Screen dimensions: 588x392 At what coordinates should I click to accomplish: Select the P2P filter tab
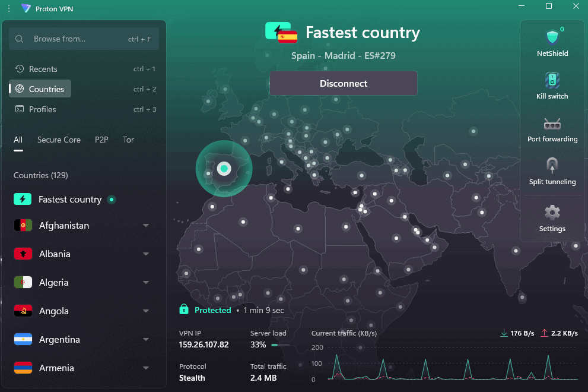(x=101, y=140)
